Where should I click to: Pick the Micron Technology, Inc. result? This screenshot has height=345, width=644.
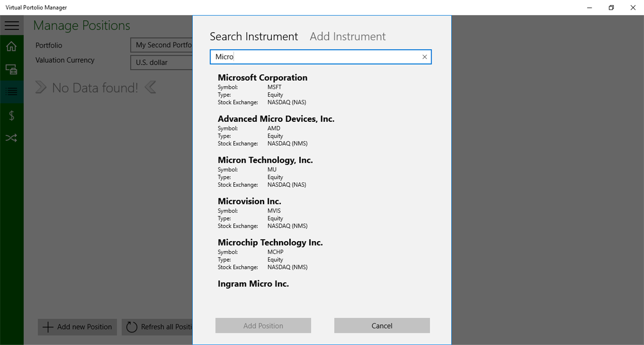pyautogui.click(x=265, y=171)
